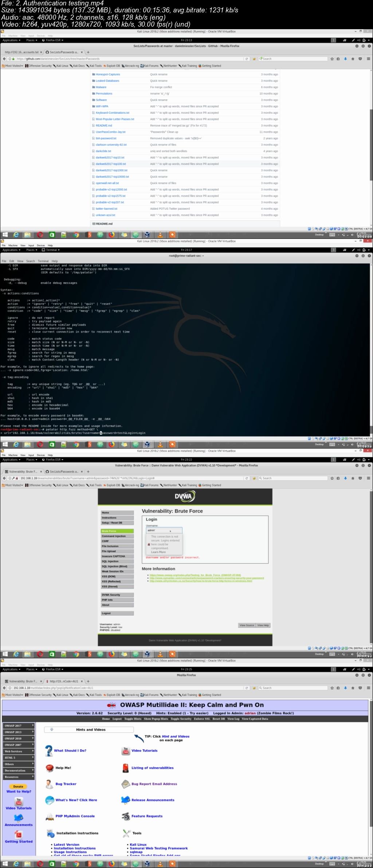Click the Downloads arrow in the DVWA Firefox window

(x=345, y=478)
